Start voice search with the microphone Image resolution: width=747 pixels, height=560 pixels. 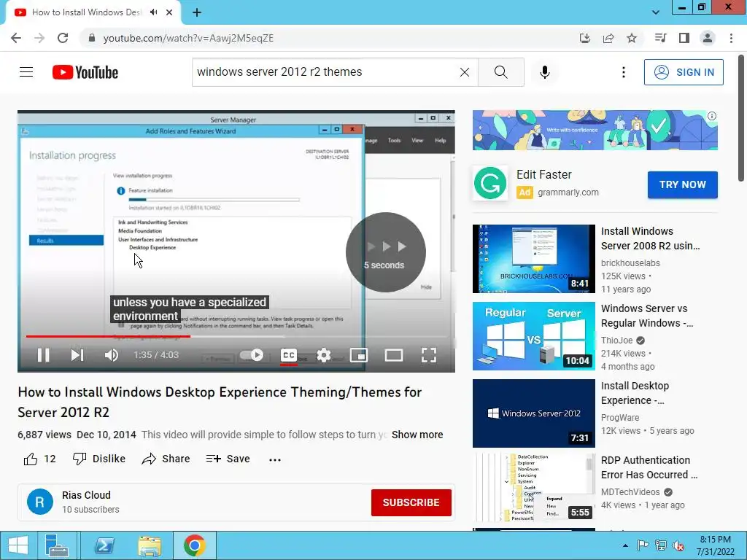[545, 72]
